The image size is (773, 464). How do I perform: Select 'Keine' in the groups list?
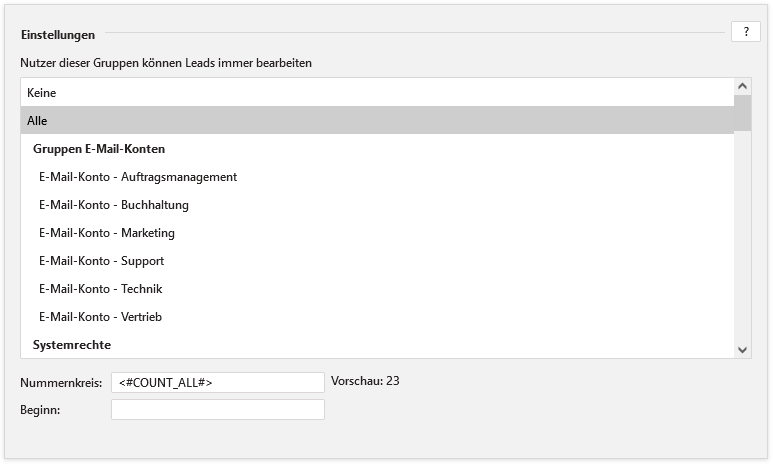42,93
